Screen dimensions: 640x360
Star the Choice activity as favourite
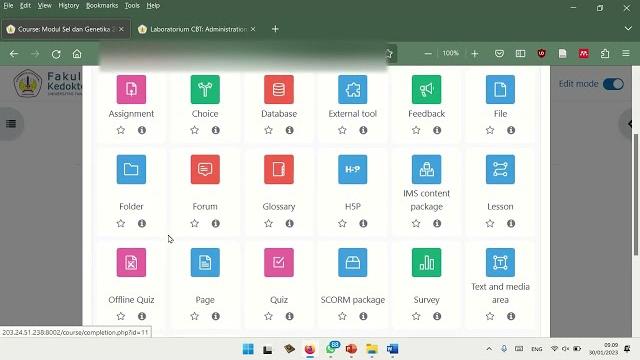click(x=195, y=130)
